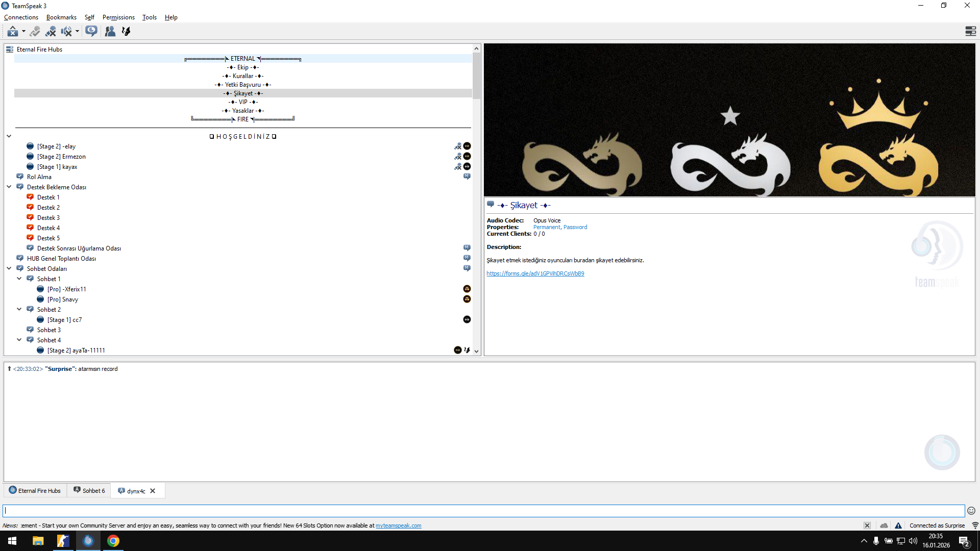The width and height of the screenshot is (980, 551).
Task: Click the channel tree scroll down arrow
Action: click(476, 351)
